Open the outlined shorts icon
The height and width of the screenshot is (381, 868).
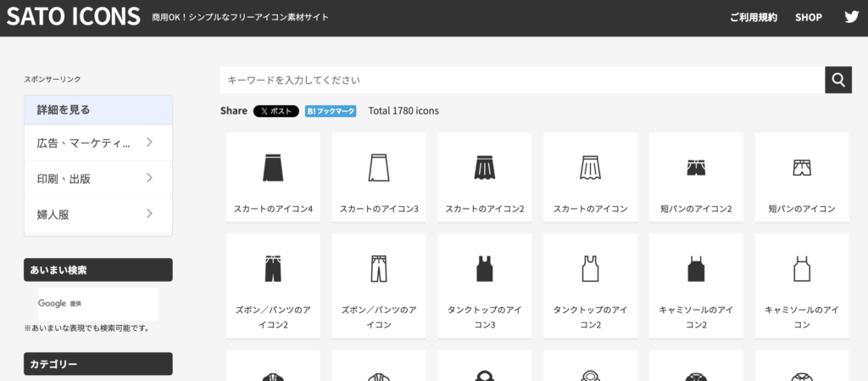coord(802,168)
